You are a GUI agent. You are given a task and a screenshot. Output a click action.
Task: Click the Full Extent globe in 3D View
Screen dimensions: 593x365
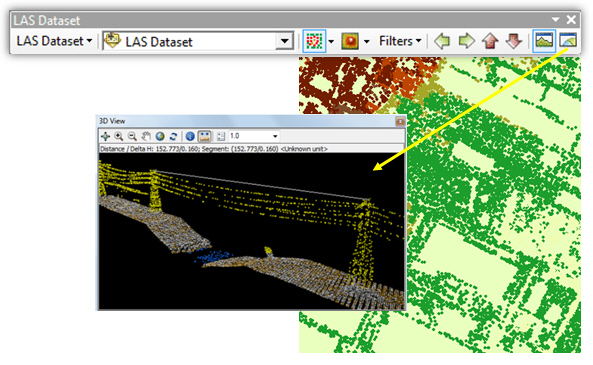160,136
